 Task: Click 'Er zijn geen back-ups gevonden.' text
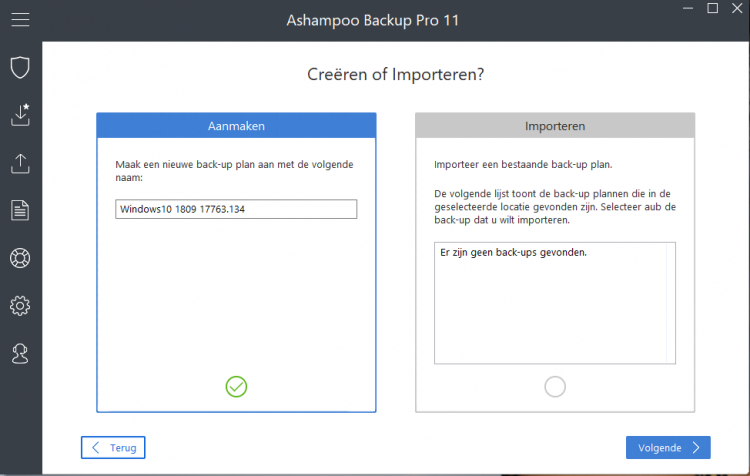pos(513,253)
